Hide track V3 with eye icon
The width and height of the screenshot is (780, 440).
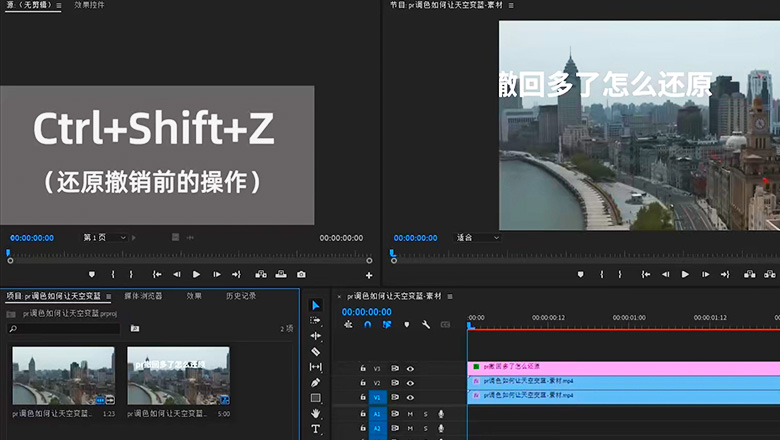[x=410, y=368]
